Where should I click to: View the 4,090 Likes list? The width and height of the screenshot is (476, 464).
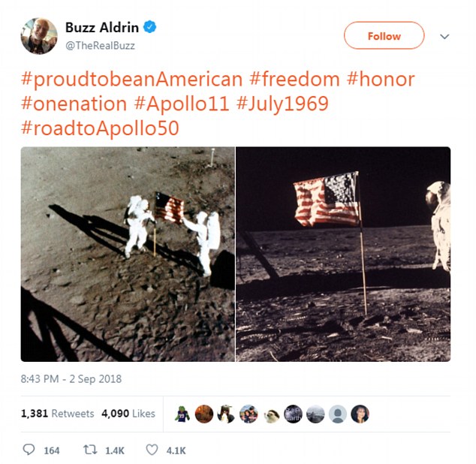[128, 413]
